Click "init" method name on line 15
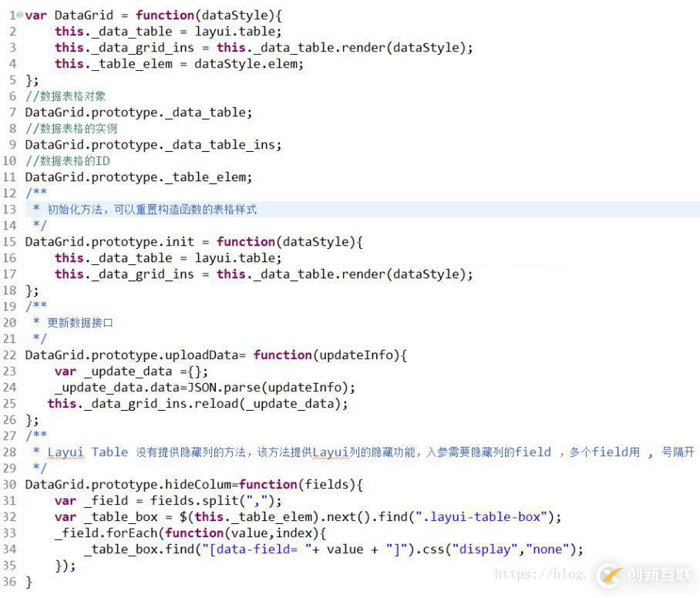Image resolution: width=700 pixels, height=598 pixels. coord(180,242)
